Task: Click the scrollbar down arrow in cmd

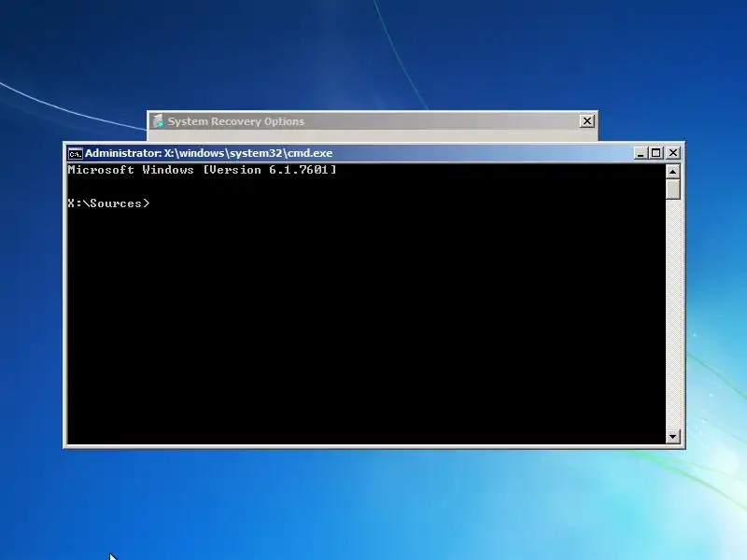Action: pos(672,436)
